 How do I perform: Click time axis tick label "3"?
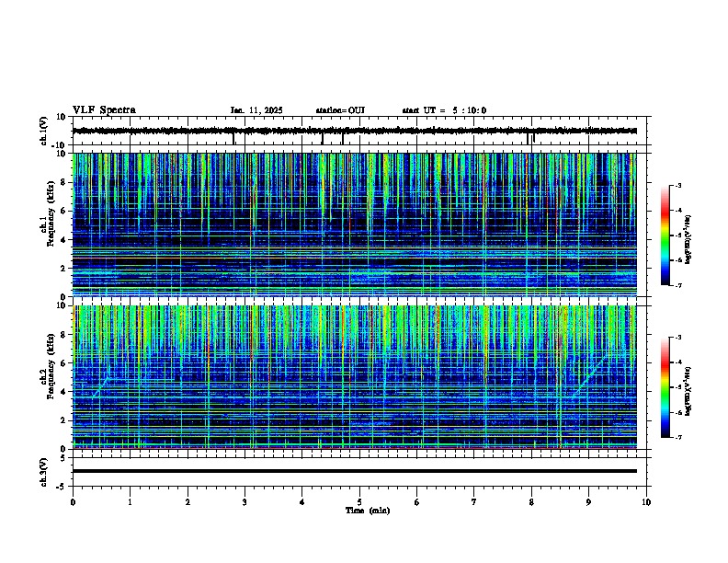(x=245, y=502)
